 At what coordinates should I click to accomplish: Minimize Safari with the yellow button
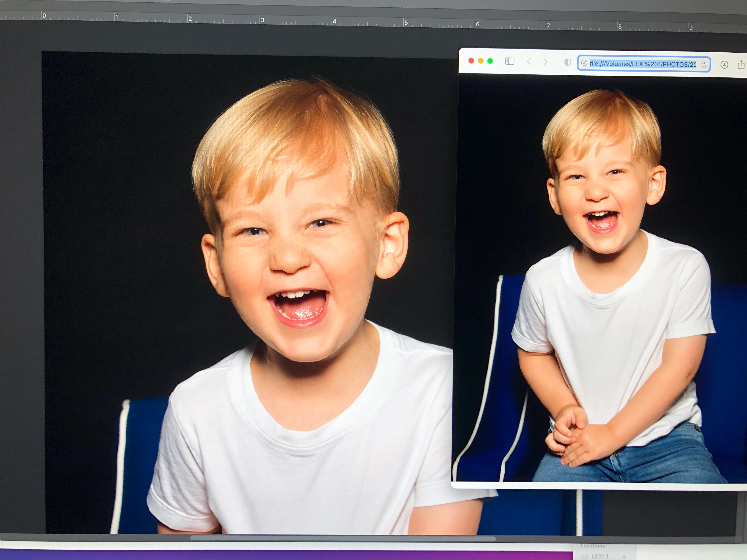[x=481, y=61]
